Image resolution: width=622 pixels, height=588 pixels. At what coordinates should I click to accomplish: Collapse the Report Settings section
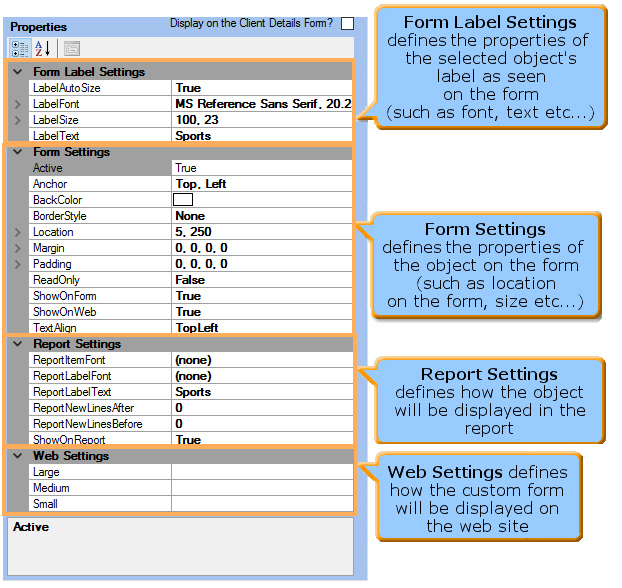[16, 344]
